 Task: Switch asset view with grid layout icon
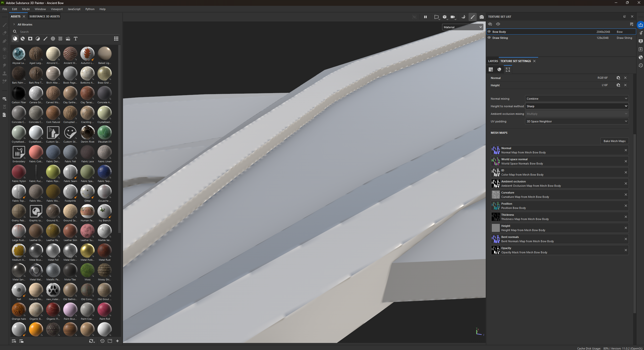pyautogui.click(x=116, y=39)
